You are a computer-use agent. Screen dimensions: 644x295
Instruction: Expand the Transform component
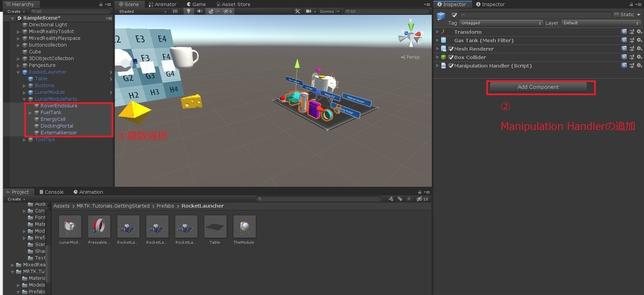pos(437,32)
